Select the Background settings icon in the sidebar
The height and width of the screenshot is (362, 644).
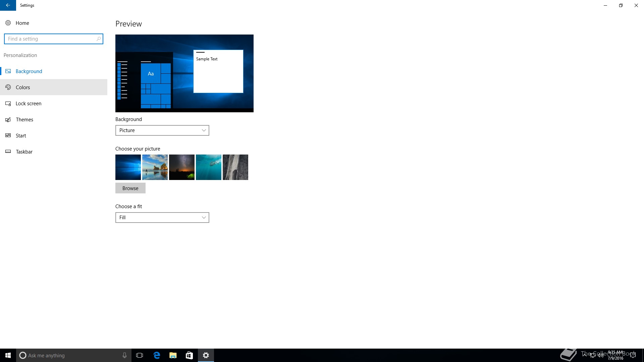(8, 71)
